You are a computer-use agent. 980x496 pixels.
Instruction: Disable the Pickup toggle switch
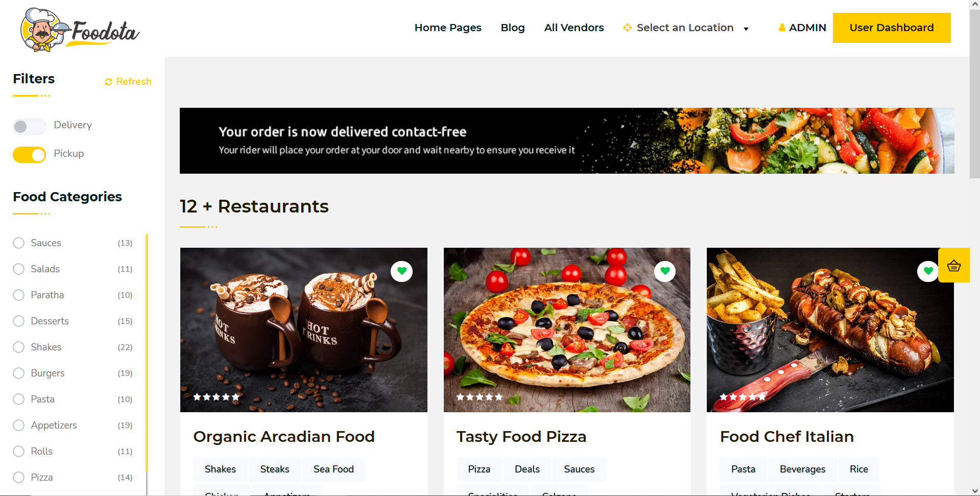coord(29,155)
